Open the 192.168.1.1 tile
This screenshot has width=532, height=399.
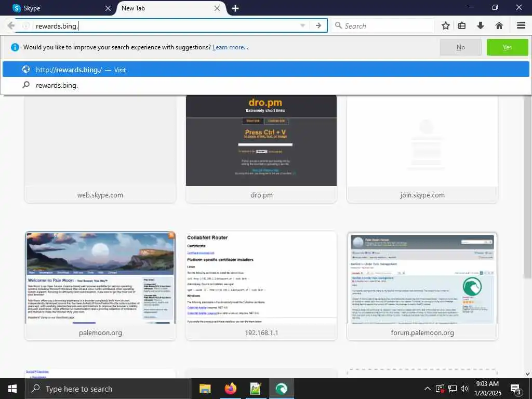click(261, 285)
